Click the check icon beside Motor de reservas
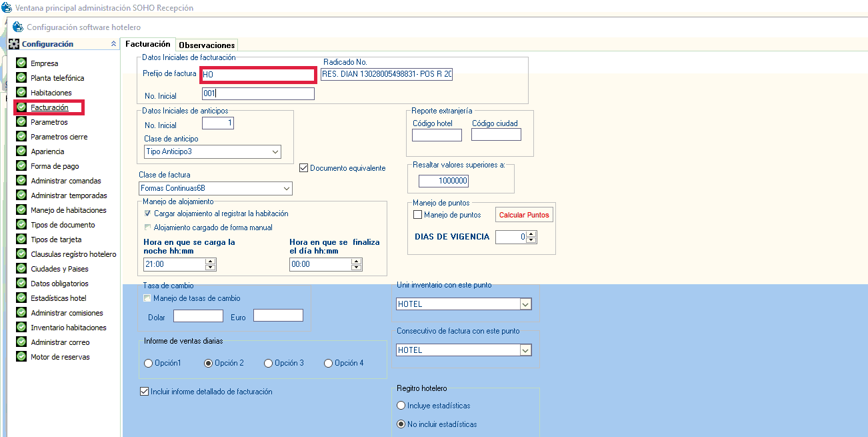868x437 pixels. 21,357
